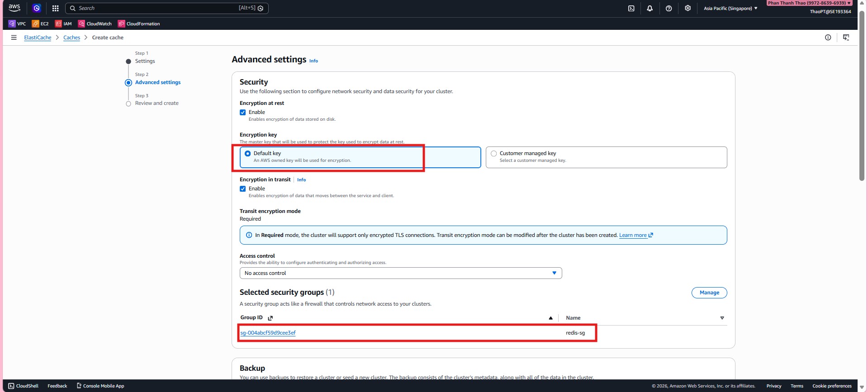Click the redis-sg name cell
This screenshot has height=392, width=868.
click(575, 333)
